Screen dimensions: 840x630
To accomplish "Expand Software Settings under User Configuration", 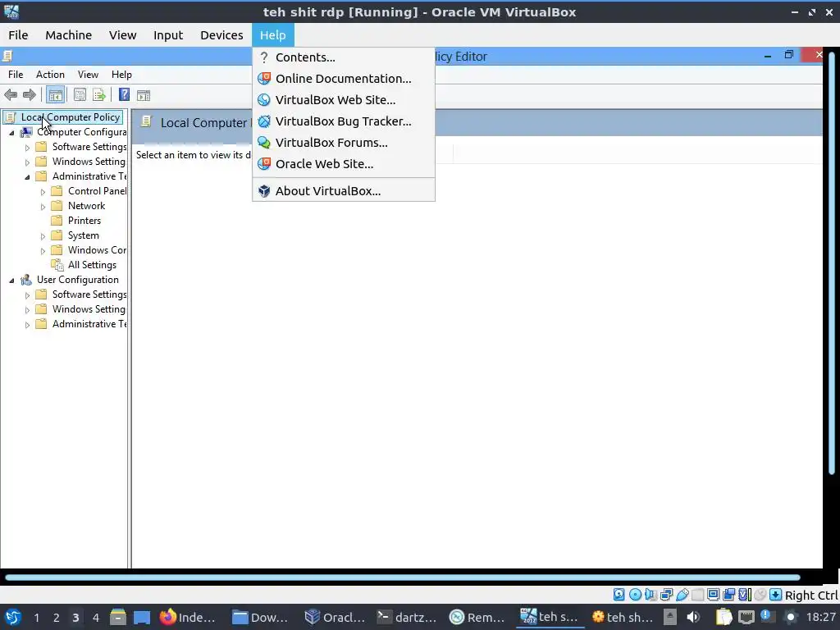I will [27, 294].
